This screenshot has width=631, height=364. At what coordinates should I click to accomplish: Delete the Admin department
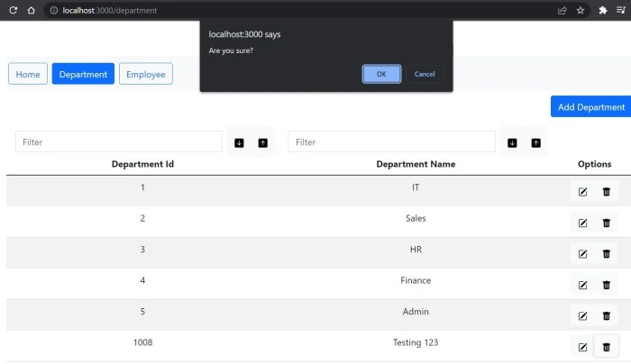606,316
